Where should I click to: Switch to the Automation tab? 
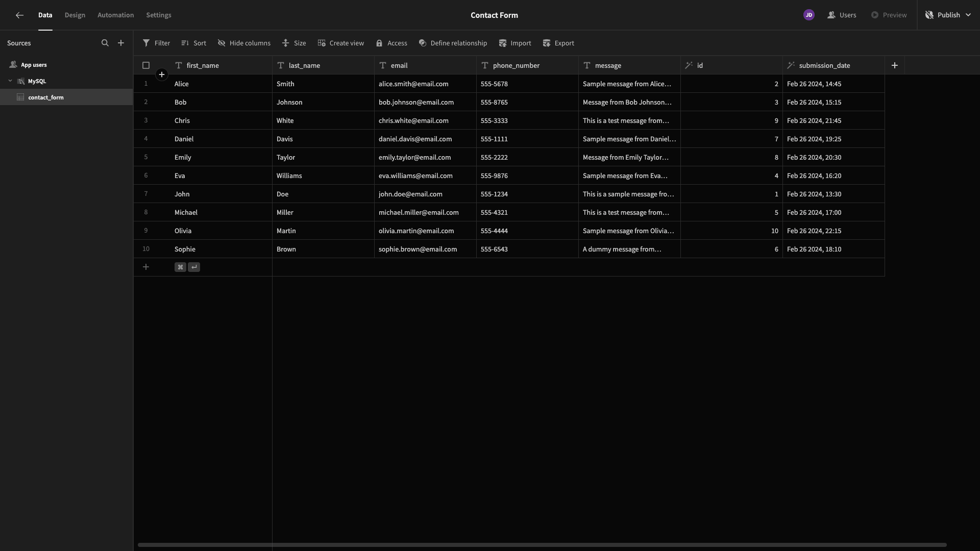click(116, 15)
